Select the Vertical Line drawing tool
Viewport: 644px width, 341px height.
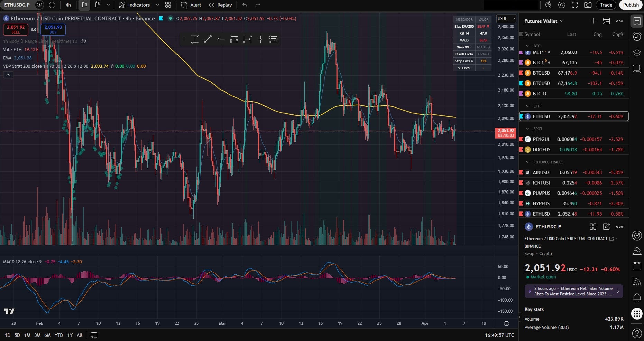[260, 39]
